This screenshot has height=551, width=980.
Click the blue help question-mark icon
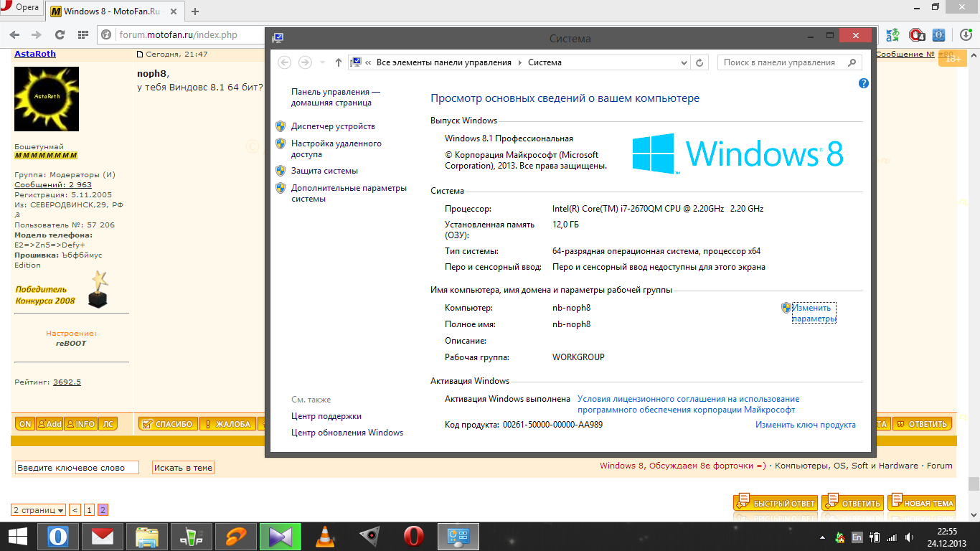pyautogui.click(x=864, y=83)
